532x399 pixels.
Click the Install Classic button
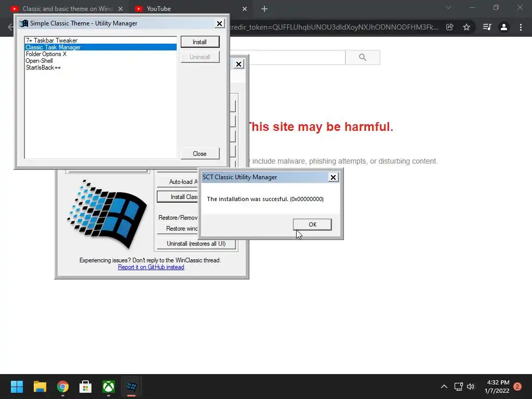coord(178,197)
